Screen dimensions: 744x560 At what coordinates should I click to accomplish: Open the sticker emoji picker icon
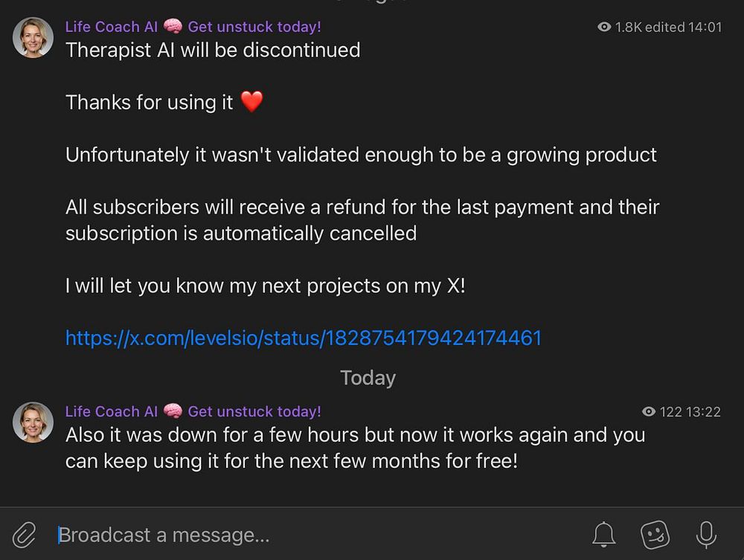pos(655,535)
